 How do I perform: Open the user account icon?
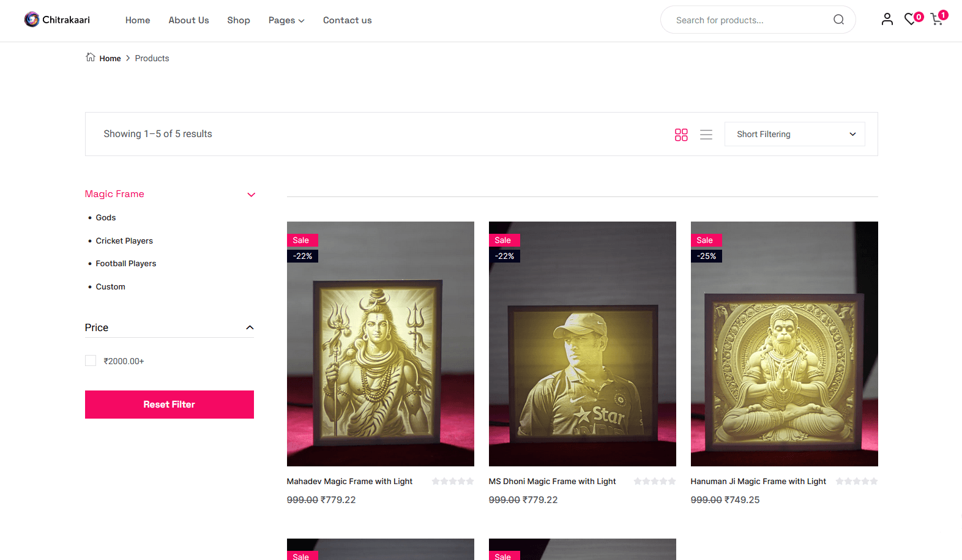point(887,20)
